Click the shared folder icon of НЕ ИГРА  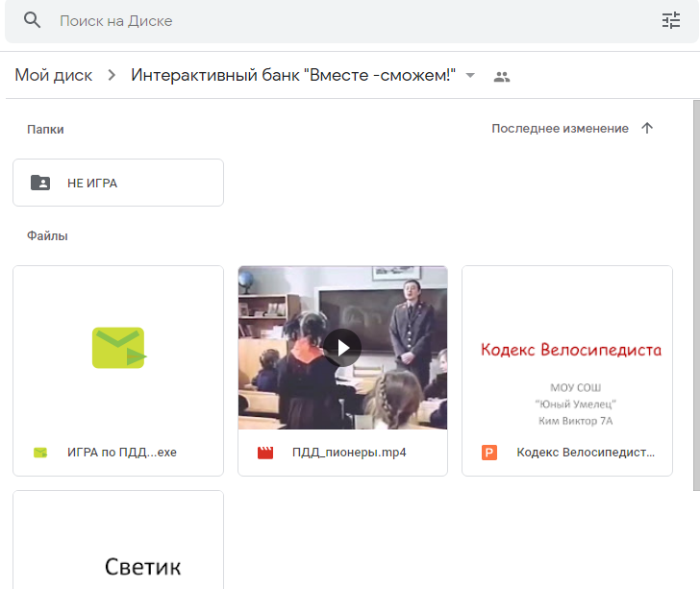coord(40,183)
